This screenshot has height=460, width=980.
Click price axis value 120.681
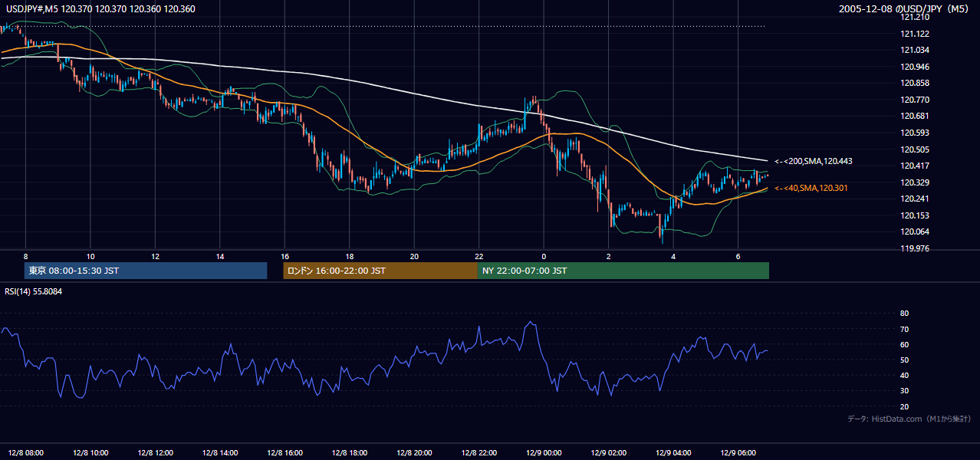(x=915, y=117)
